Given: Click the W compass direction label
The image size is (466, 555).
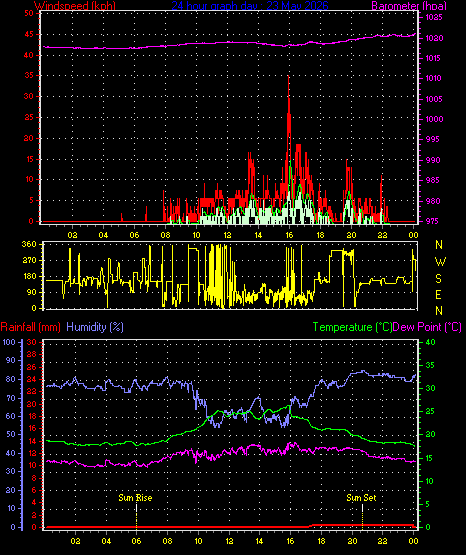Looking at the screenshot, I should click(440, 262).
